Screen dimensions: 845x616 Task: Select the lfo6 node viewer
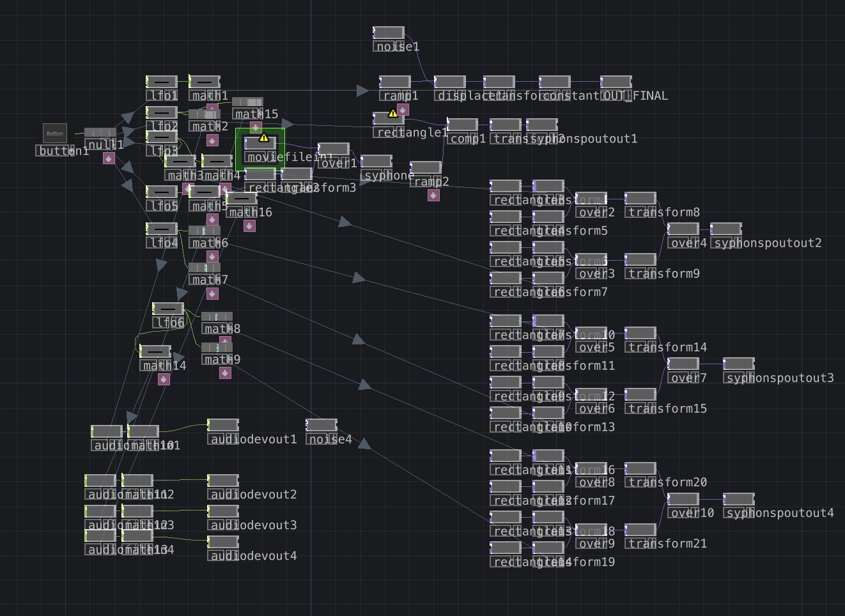(x=168, y=309)
